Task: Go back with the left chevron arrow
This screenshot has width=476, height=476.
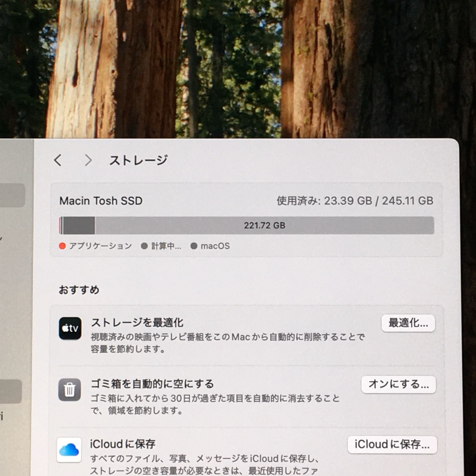Action: pyautogui.click(x=58, y=160)
